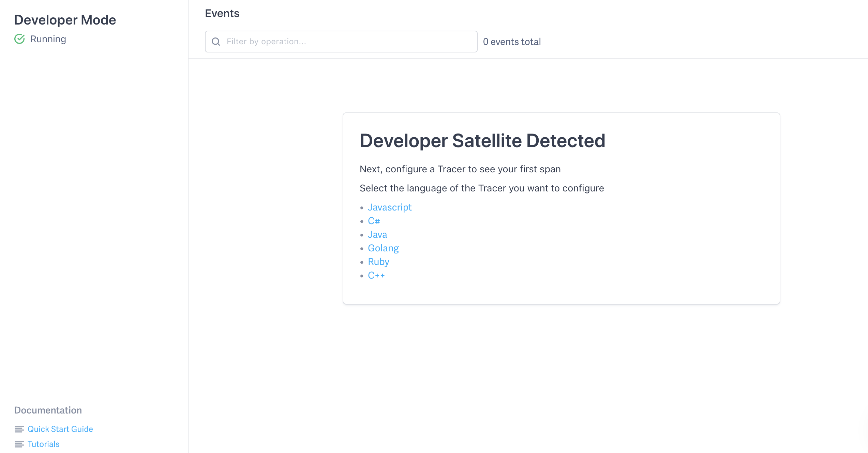The width and height of the screenshot is (868, 453).
Task: Choose the C# tracer option
Action: pos(374,221)
